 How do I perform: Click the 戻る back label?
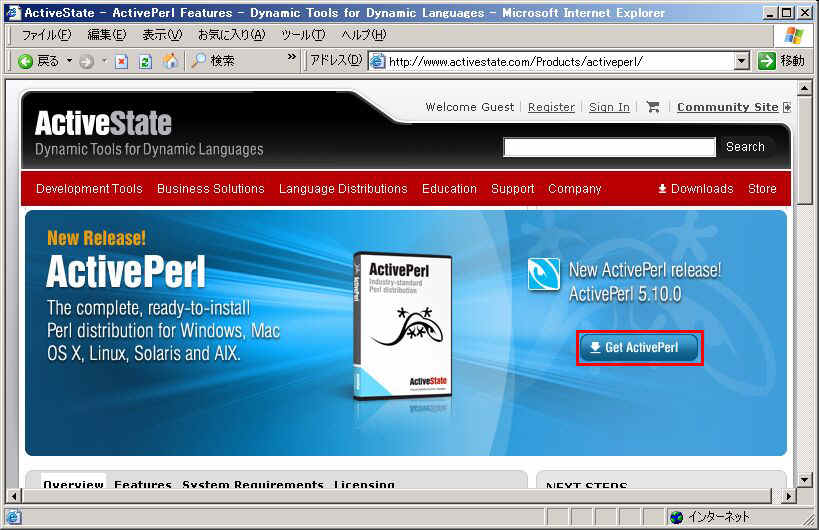(48, 61)
